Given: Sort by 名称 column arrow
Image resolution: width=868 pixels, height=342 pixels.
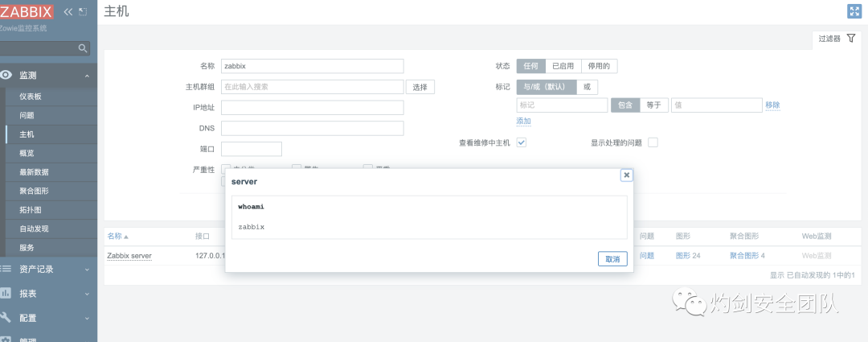Looking at the screenshot, I should pyautogui.click(x=126, y=237).
